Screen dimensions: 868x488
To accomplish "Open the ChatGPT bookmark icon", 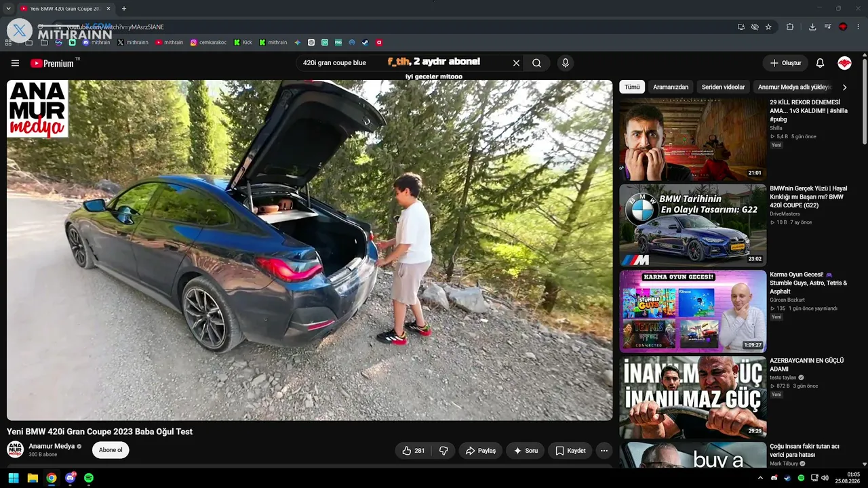I will click(311, 42).
